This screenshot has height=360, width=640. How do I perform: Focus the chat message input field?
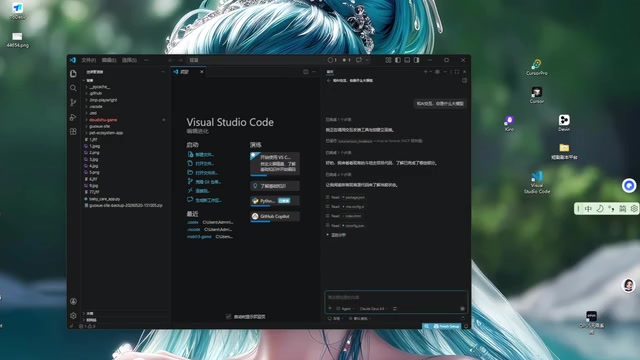point(396,298)
